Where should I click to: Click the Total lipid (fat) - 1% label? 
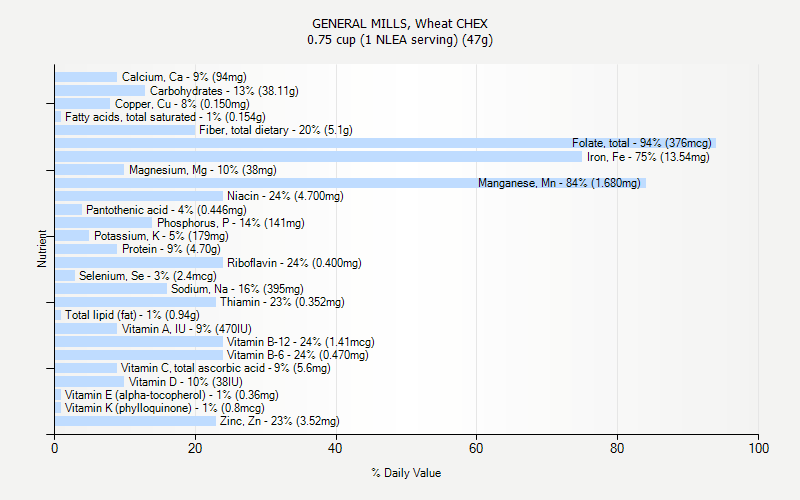click(132, 315)
